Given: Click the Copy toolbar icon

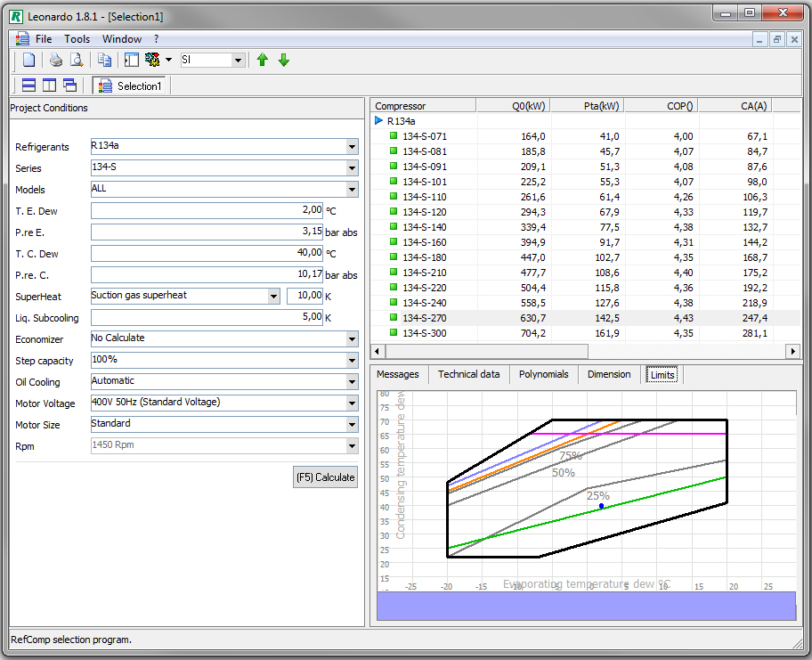Looking at the screenshot, I should (104, 60).
